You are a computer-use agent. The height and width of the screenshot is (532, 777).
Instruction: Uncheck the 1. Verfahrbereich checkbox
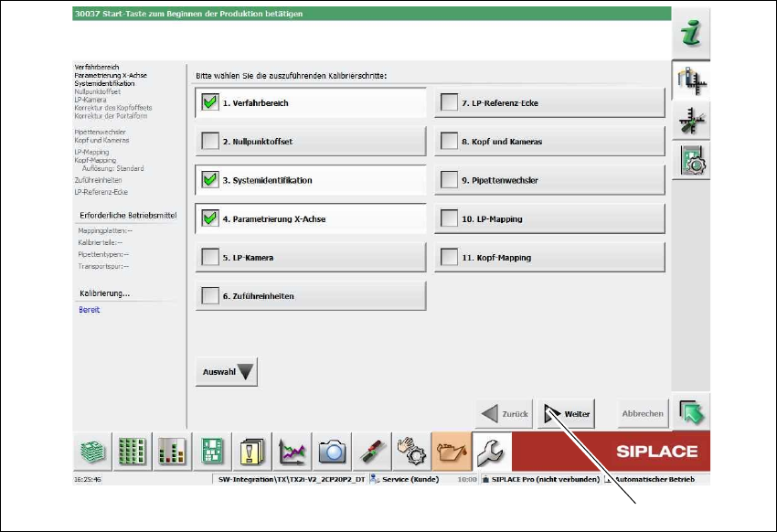(210, 102)
